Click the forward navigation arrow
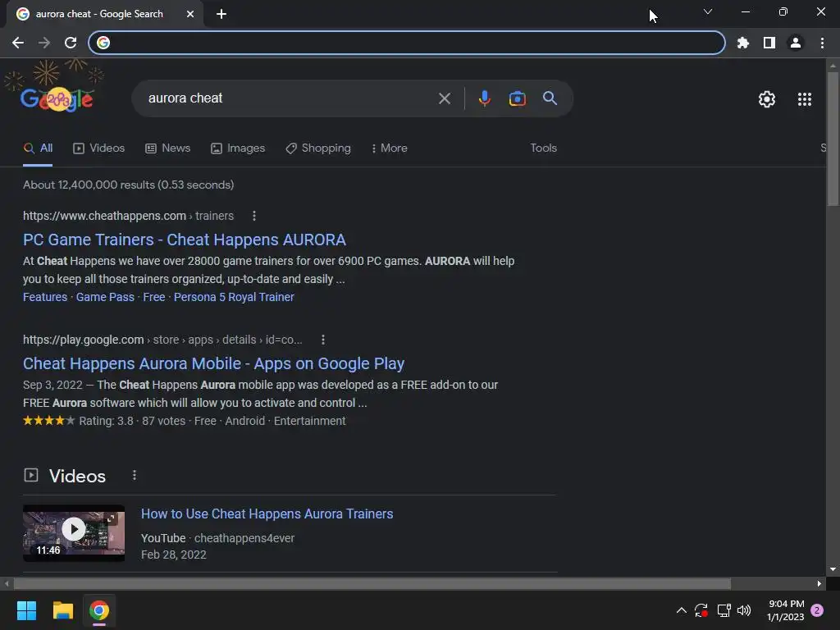 pyautogui.click(x=44, y=43)
